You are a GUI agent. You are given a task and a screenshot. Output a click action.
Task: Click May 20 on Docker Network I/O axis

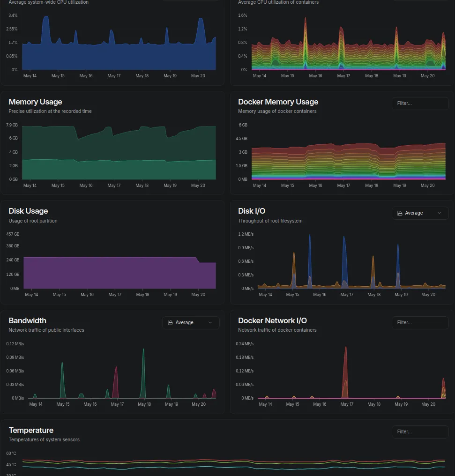coord(428,404)
